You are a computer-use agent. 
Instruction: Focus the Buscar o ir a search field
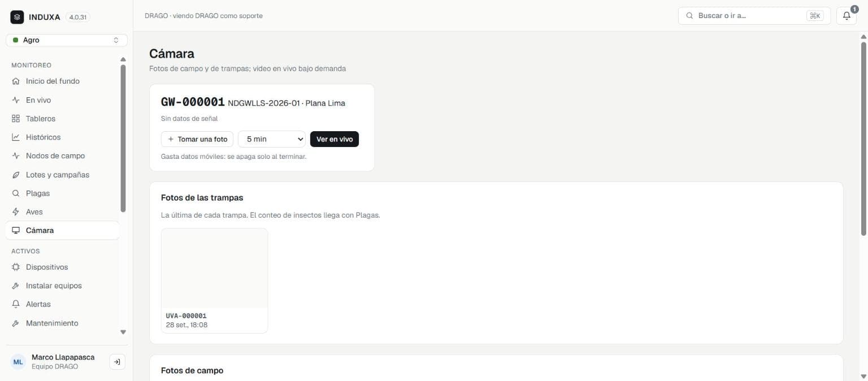coord(754,16)
